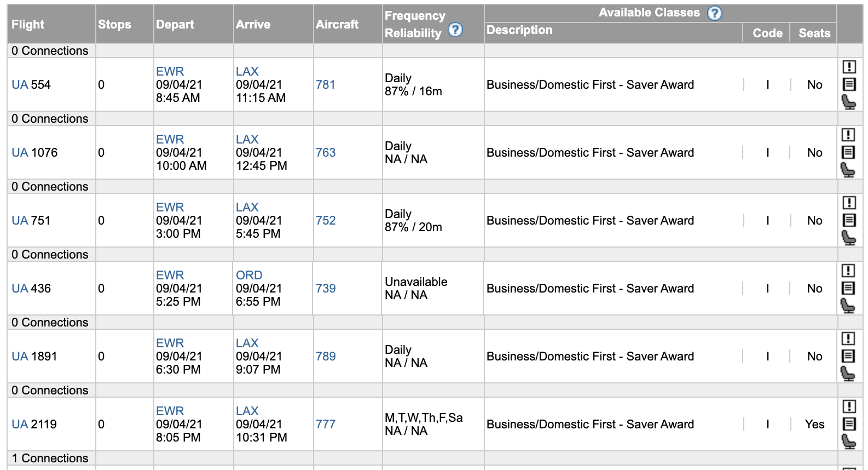Select '87% / 20m' reliability text
This screenshot has width=868, height=470.
point(413,227)
